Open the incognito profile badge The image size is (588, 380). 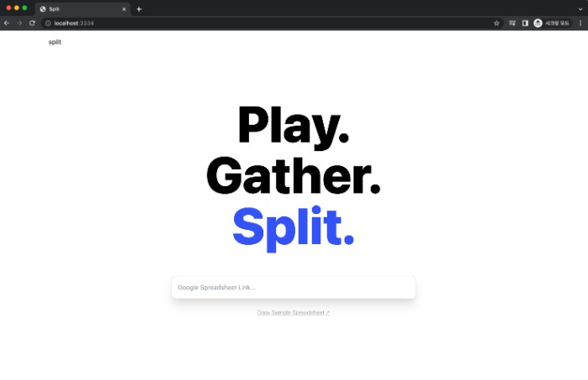pos(552,23)
